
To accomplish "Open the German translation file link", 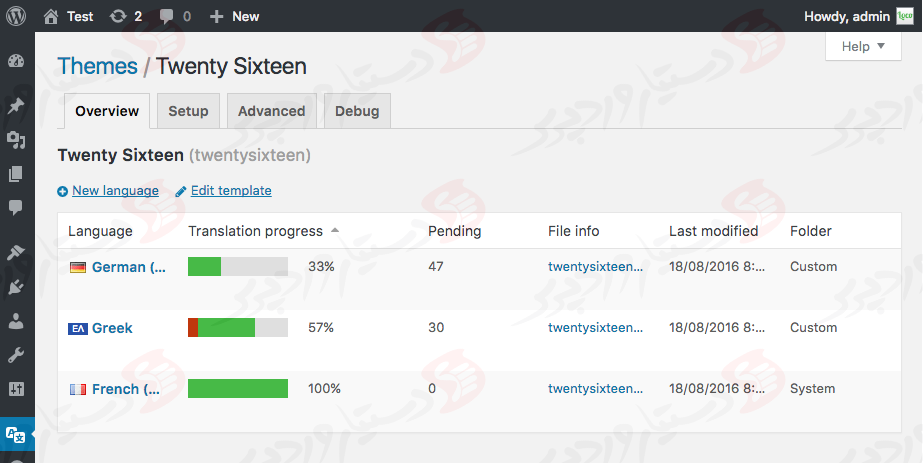I will (595, 267).
